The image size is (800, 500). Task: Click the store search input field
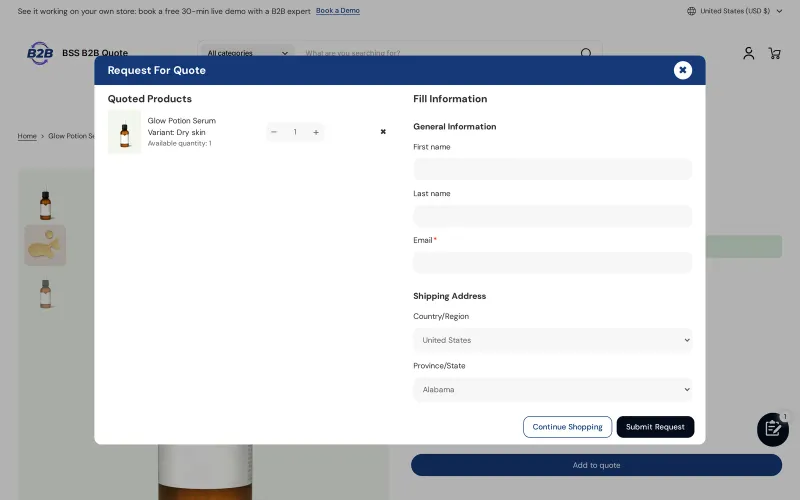[439, 53]
